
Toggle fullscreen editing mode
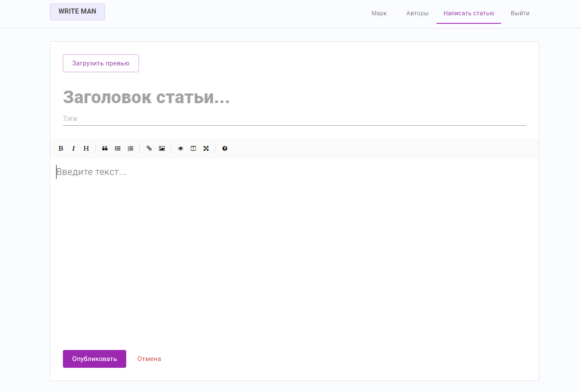(x=206, y=148)
